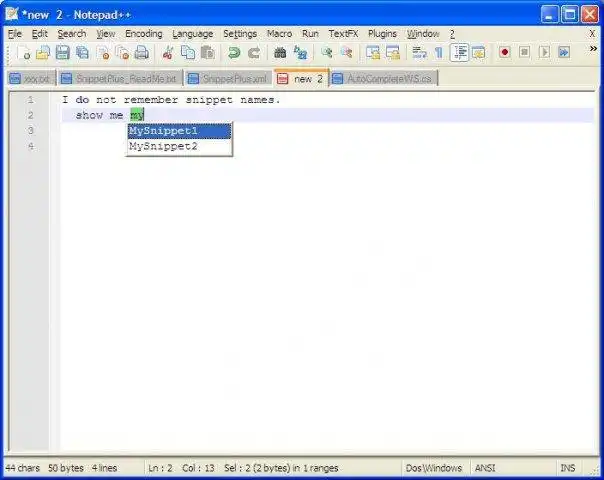Open the Settings menu
This screenshot has height=480, width=604.
(x=240, y=34)
